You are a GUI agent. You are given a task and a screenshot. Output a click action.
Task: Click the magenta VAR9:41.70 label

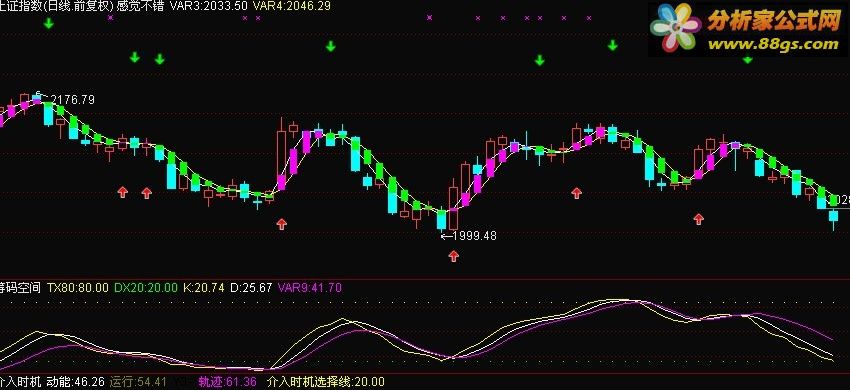[x=310, y=287]
